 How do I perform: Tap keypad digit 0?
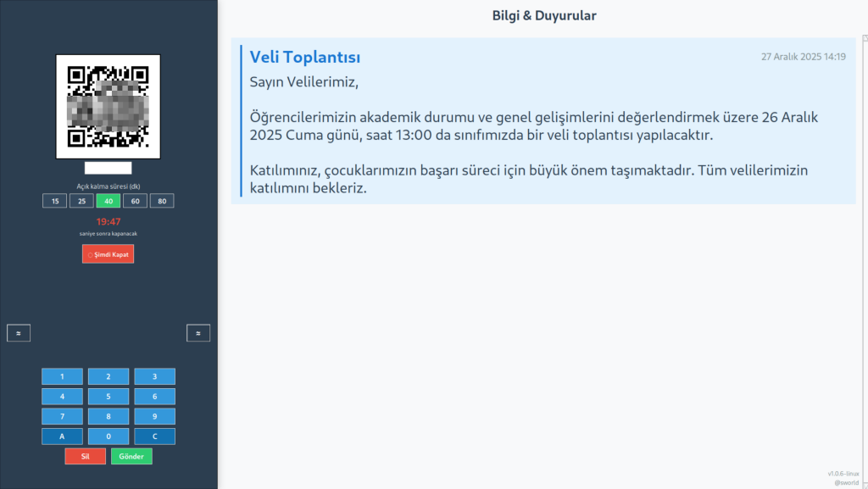point(108,436)
